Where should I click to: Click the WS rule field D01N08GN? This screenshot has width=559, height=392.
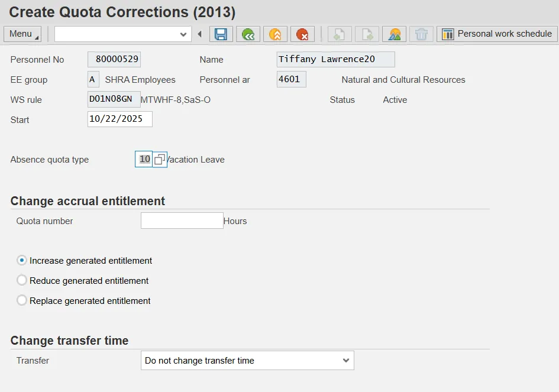point(114,99)
